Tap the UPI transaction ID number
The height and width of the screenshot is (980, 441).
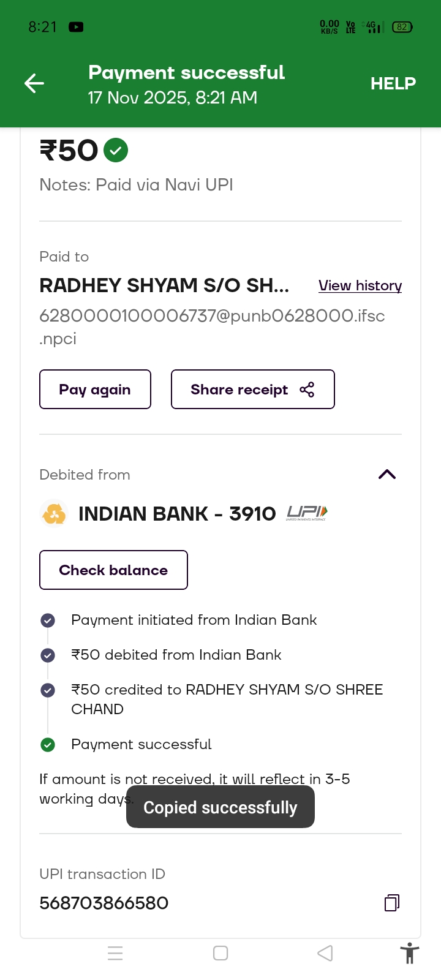coord(104,903)
